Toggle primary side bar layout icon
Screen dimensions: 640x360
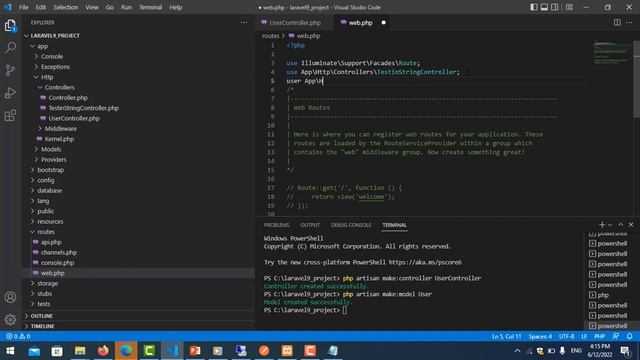click(x=533, y=7)
